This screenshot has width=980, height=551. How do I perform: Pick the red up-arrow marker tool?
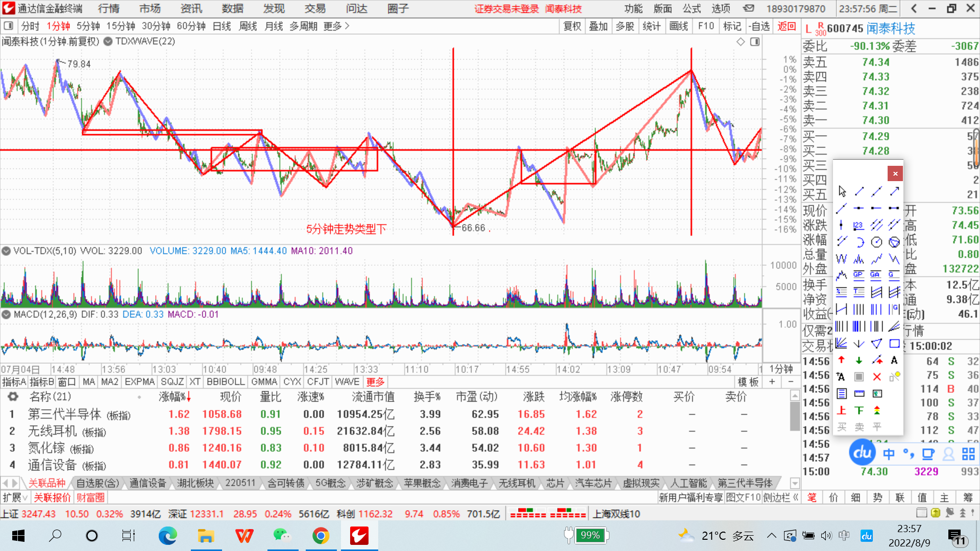click(842, 360)
